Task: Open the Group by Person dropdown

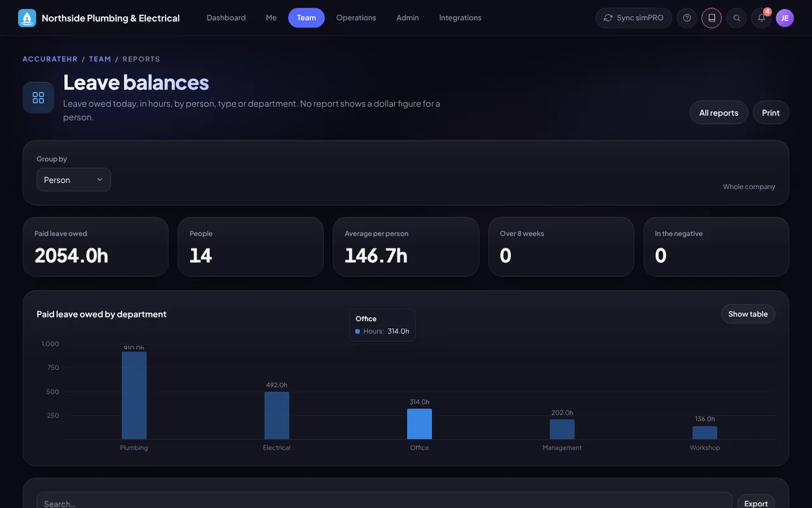Action: pyautogui.click(x=74, y=180)
